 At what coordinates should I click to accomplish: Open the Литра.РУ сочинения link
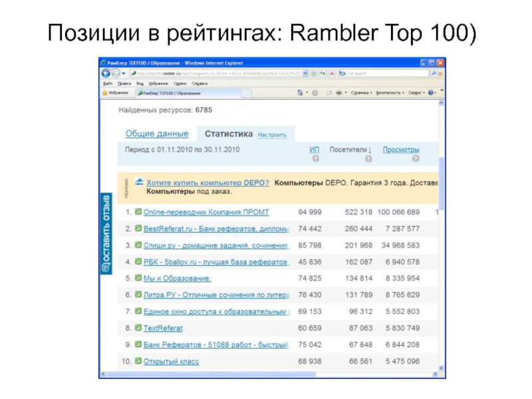[x=216, y=295]
